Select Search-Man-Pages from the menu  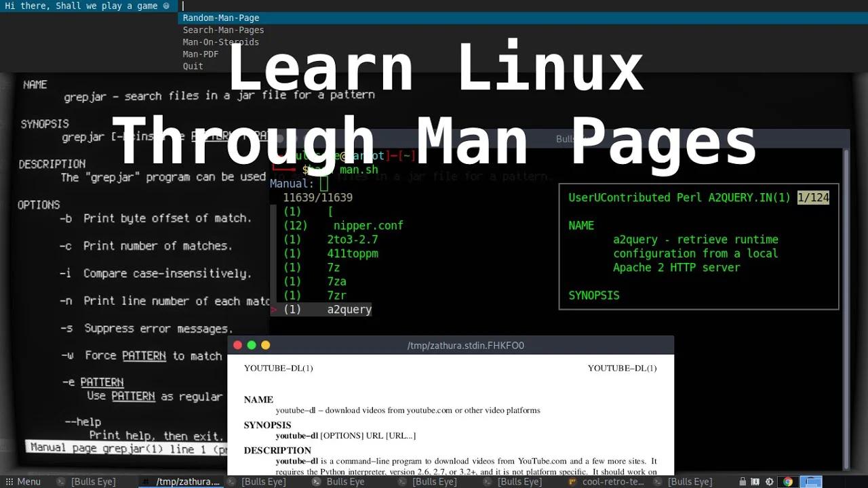pyautogui.click(x=223, y=30)
